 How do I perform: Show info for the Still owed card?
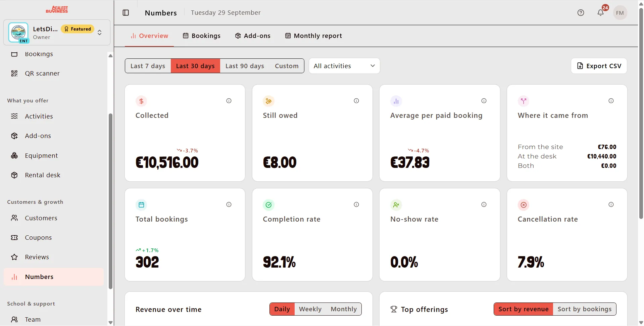(356, 101)
